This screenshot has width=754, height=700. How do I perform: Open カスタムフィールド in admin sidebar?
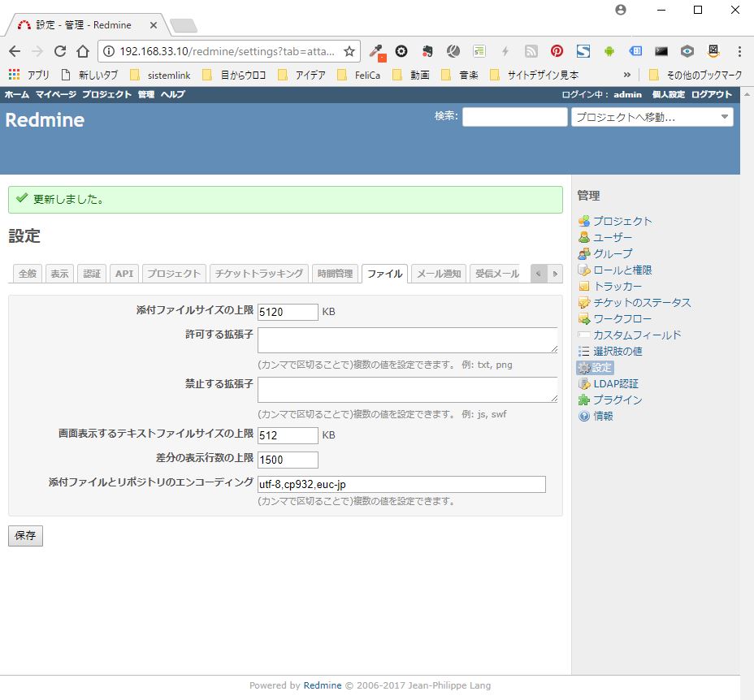(x=637, y=335)
